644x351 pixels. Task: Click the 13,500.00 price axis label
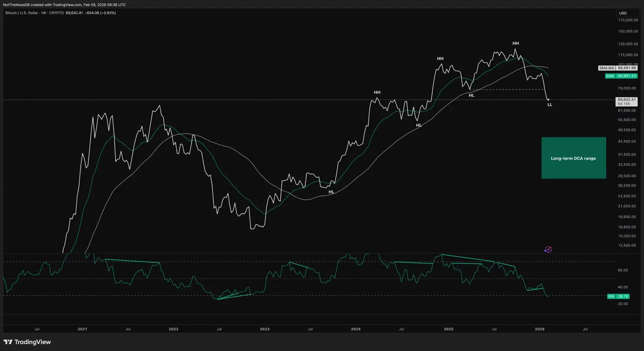click(627, 245)
